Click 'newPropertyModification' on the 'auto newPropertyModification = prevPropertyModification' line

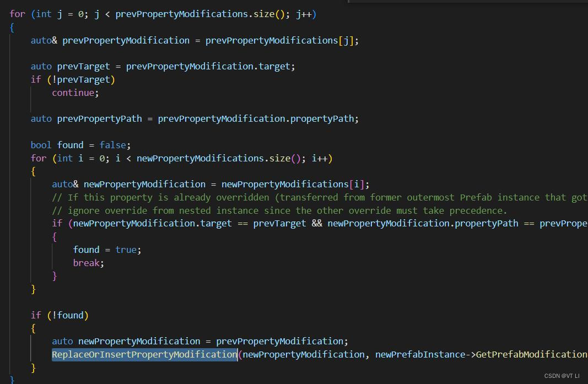coord(139,341)
